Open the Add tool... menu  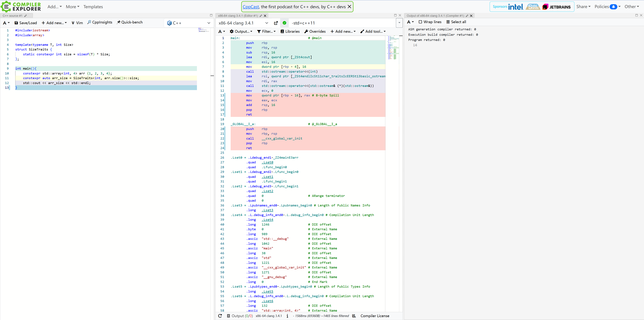[x=373, y=32]
